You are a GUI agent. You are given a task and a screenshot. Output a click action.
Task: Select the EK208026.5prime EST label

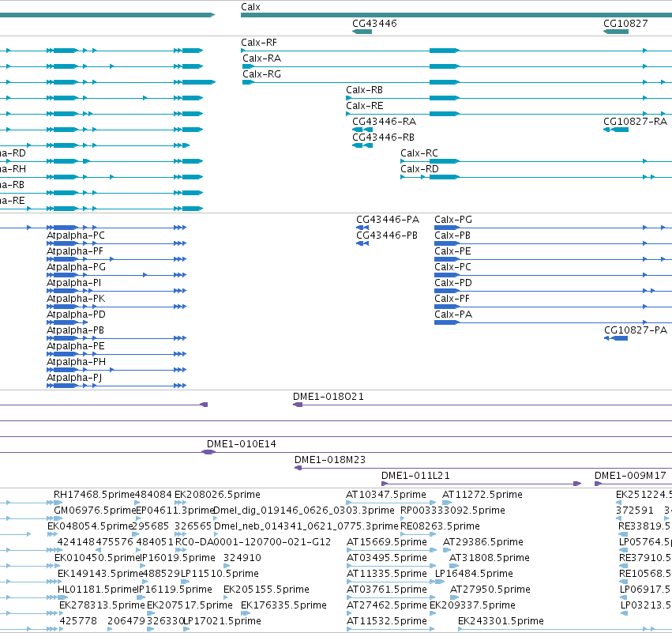coord(217,495)
